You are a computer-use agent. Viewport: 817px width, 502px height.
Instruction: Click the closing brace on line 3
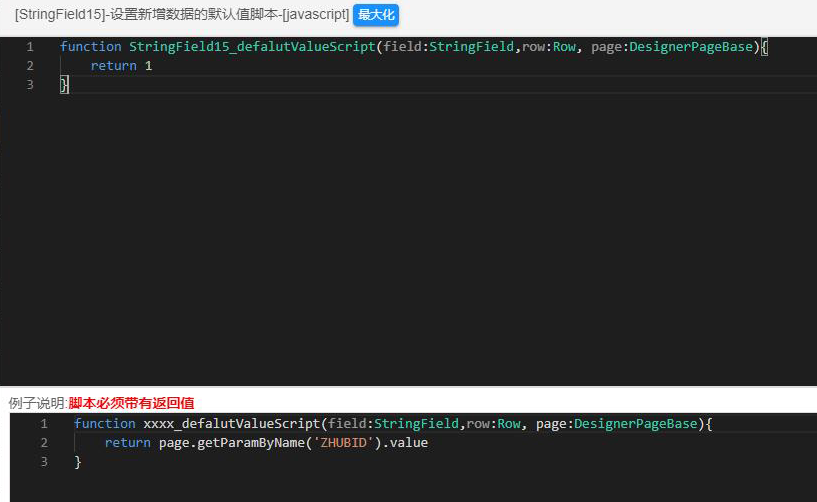64,85
